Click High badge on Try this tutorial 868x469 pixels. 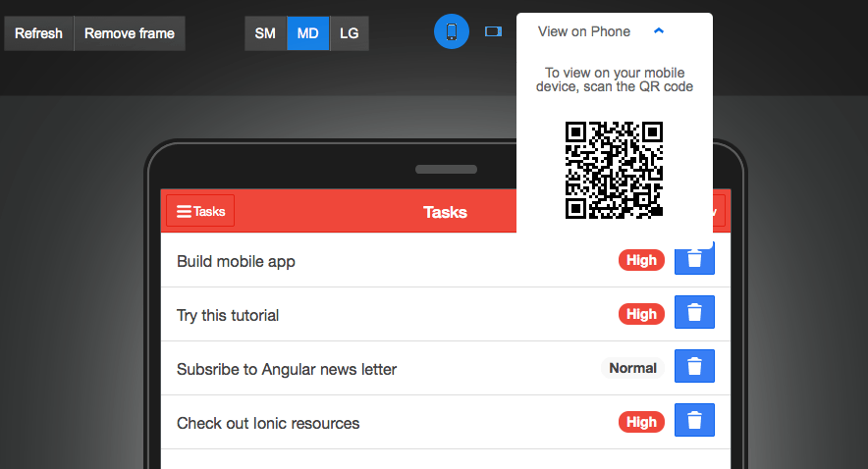[641, 314]
